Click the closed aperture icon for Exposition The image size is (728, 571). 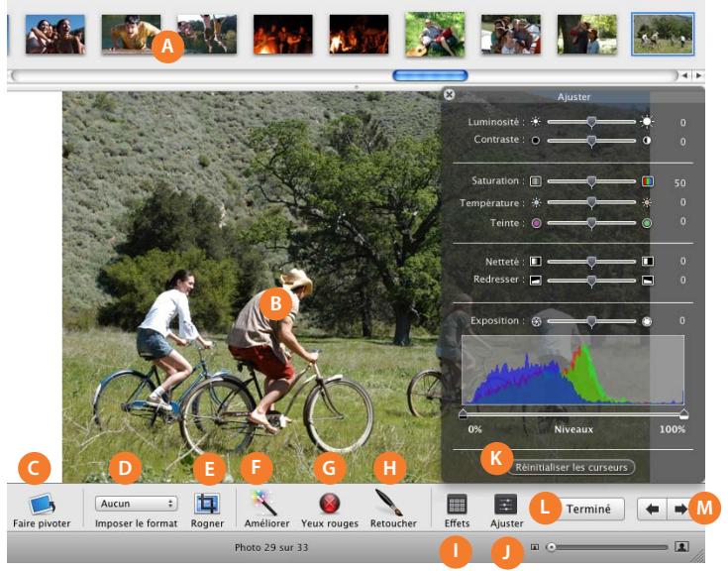tap(536, 321)
